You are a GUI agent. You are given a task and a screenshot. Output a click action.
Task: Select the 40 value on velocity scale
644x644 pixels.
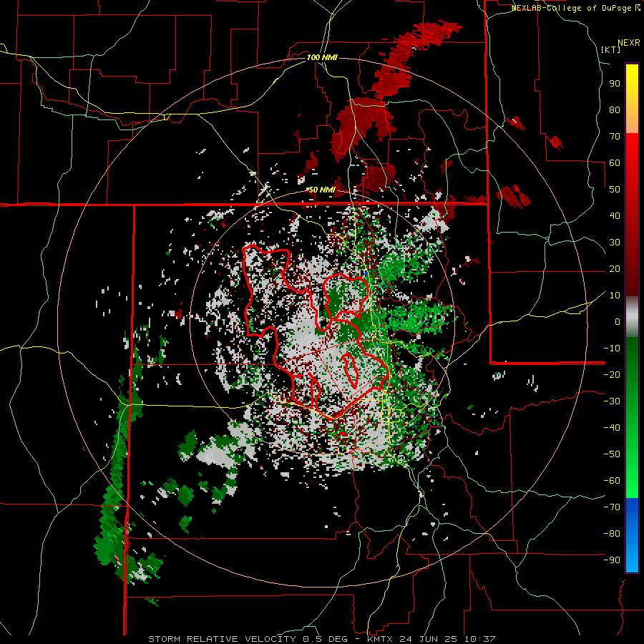pos(615,215)
